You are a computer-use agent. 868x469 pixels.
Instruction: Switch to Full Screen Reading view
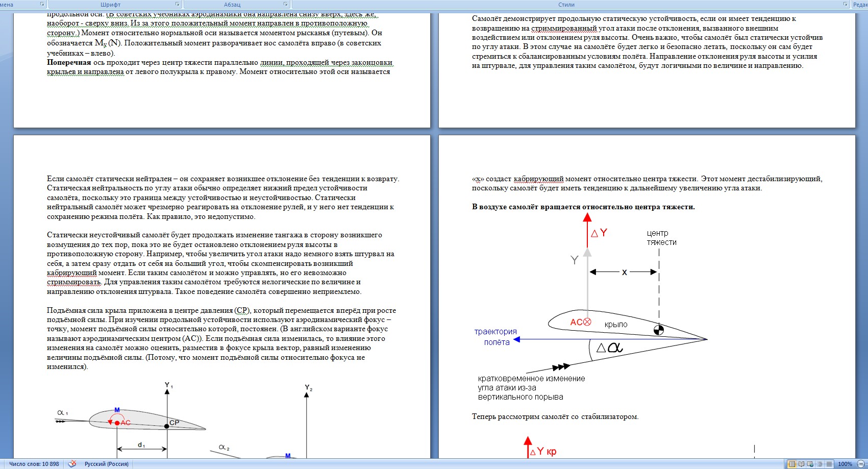pyautogui.click(x=801, y=464)
